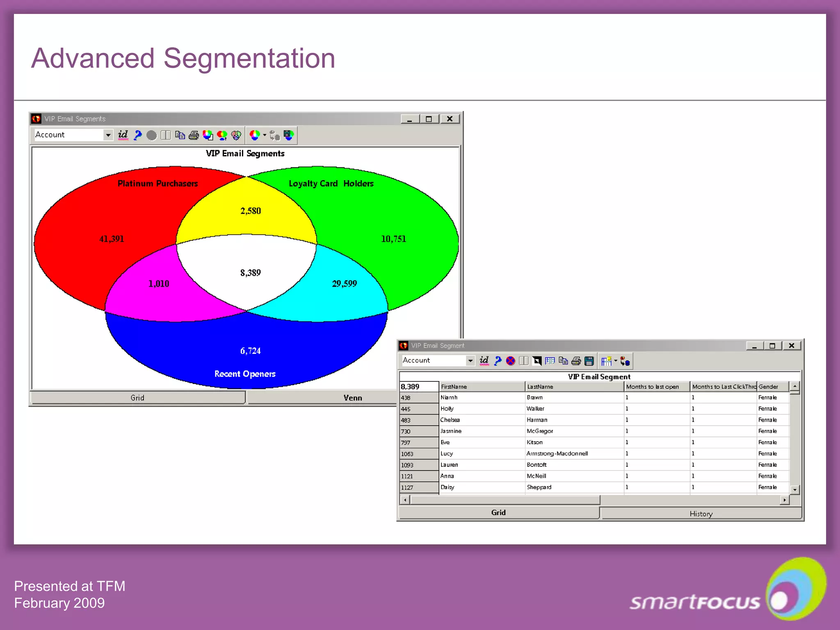Expand arrow beside Venn color circles icon
The image size is (840, 630).
pos(265,135)
